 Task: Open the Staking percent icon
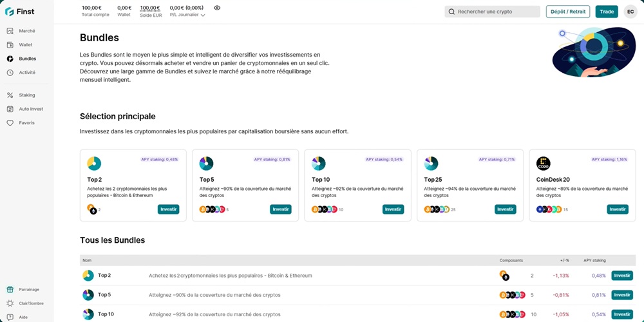pyautogui.click(x=10, y=95)
